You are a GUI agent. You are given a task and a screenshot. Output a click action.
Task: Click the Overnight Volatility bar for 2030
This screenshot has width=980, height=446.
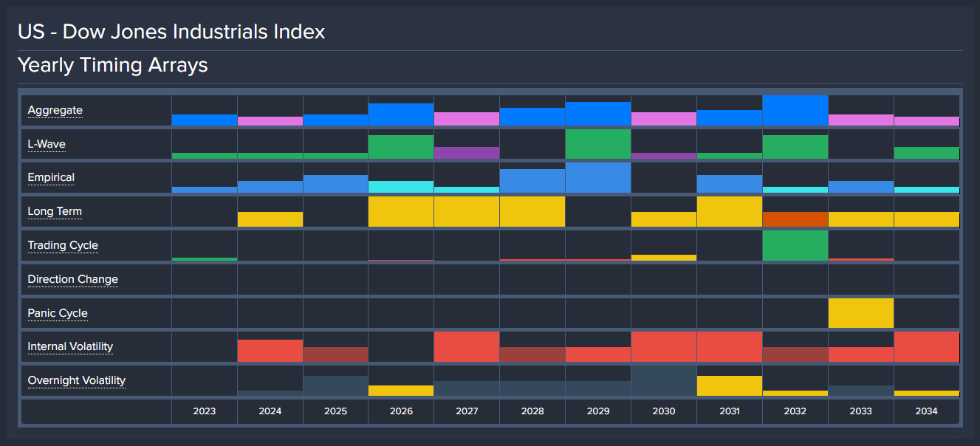pos(663,380)
